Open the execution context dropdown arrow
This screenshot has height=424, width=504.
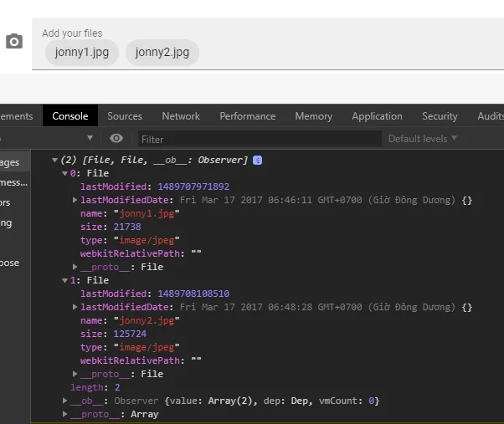click(x=90, y=138)
